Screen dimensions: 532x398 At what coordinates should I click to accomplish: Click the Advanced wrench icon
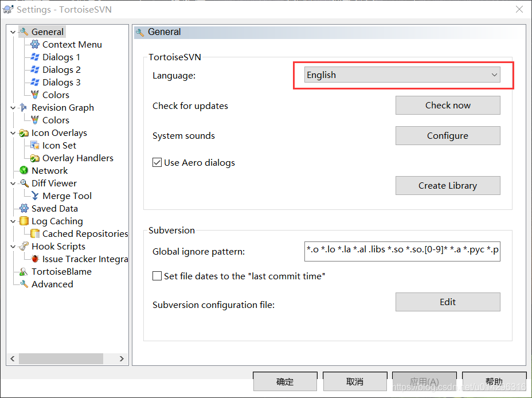coord(24,284)
